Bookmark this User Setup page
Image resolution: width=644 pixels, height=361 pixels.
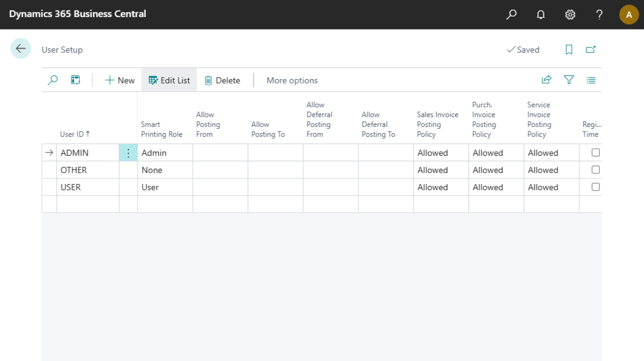click(569, 50)
